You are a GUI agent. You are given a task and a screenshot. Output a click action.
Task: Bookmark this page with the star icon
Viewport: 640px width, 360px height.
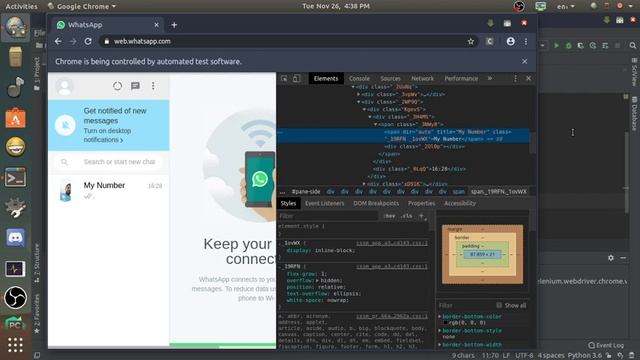coord(471,41)
